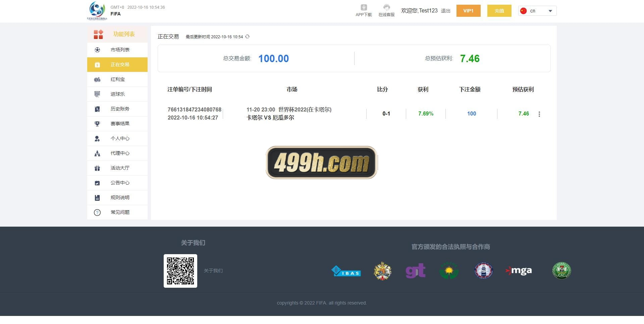Screen dimensions: 644x324
Task: Go to 赛事结果 menu item
Action: [117, 124]
